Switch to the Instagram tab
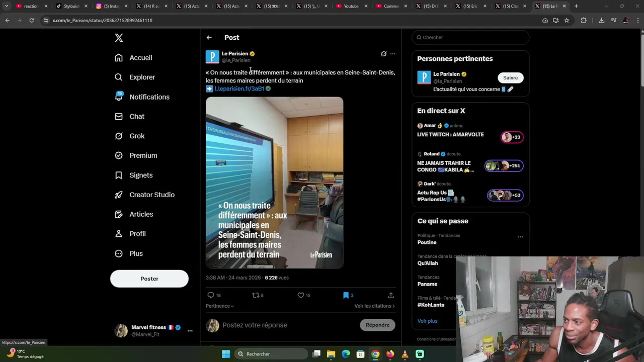644x362 pixels. 111,6
